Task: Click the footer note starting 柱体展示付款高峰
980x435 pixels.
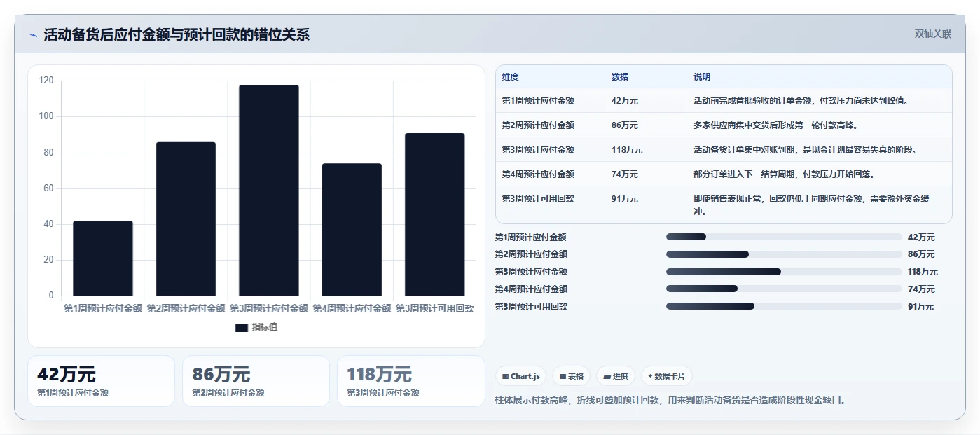Action: [x=670, y=401]
